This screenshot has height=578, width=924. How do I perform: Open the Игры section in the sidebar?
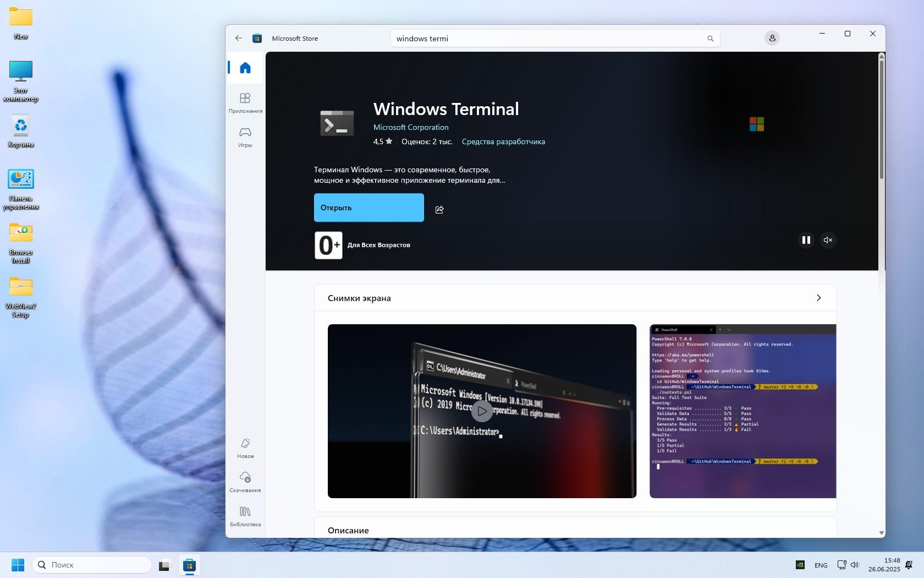click(245, 137)
